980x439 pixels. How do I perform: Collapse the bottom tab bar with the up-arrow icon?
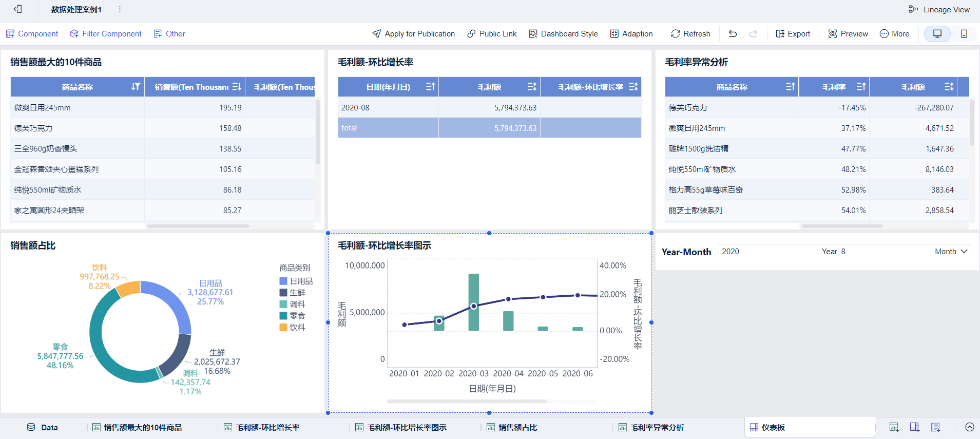(x=969, y=427)
